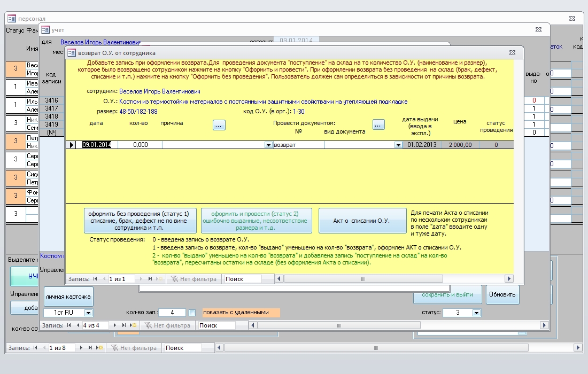Open the 'статус' dropdown with value 3

(x=476, y=313)
